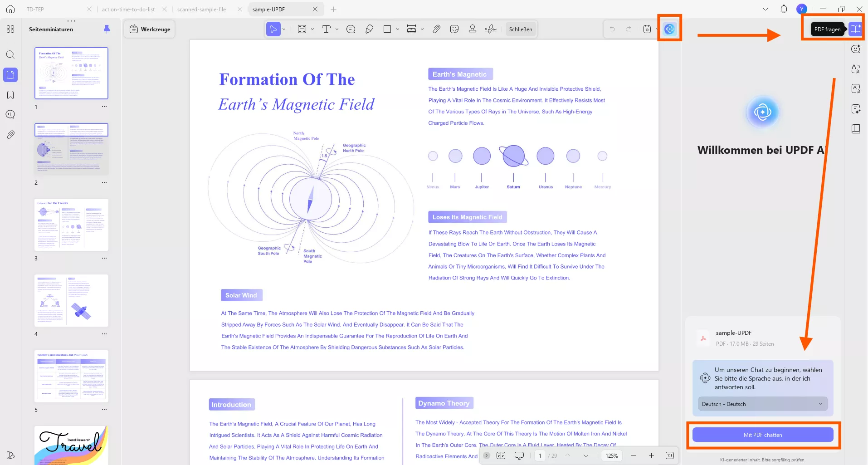Collapse the bottom page navigation bar
This screenshot has width=868, height=465.
[x=487, y=455]
